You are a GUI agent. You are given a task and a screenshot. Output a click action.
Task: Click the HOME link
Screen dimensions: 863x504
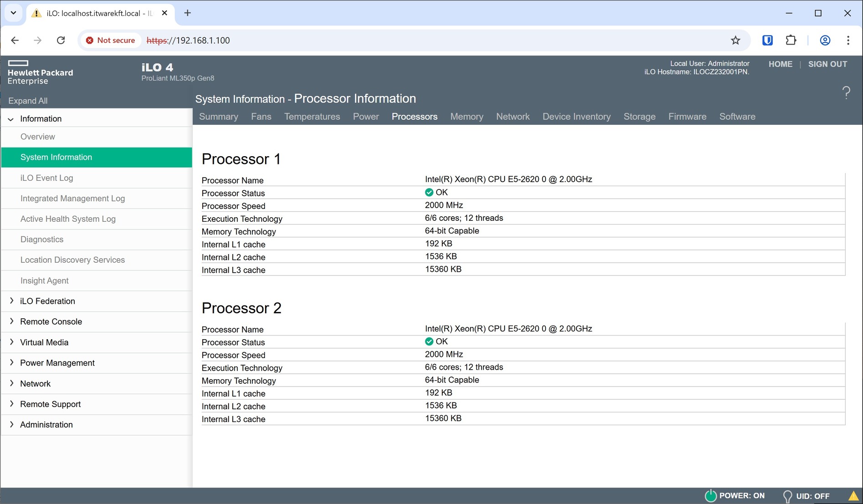click(x=781, y=64)
